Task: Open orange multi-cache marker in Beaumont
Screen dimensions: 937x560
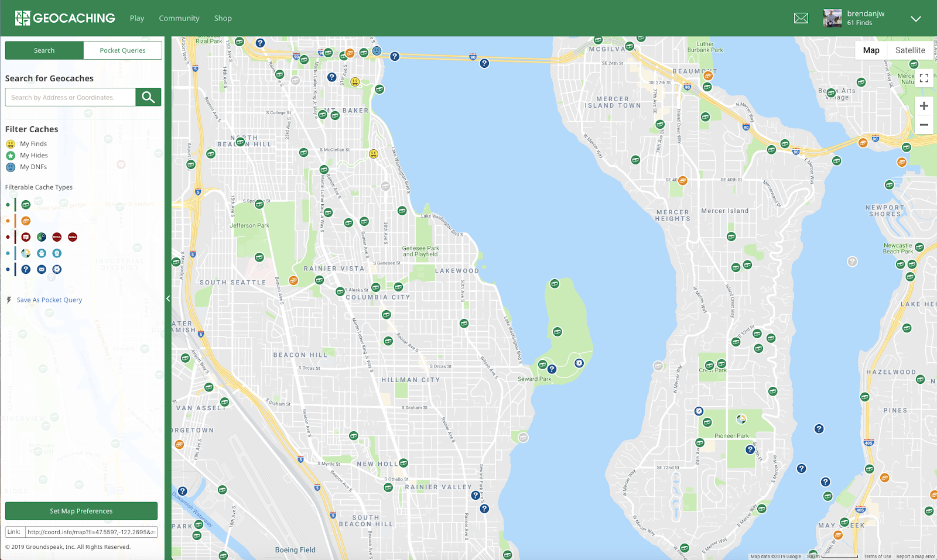Action: click(708, 76)
